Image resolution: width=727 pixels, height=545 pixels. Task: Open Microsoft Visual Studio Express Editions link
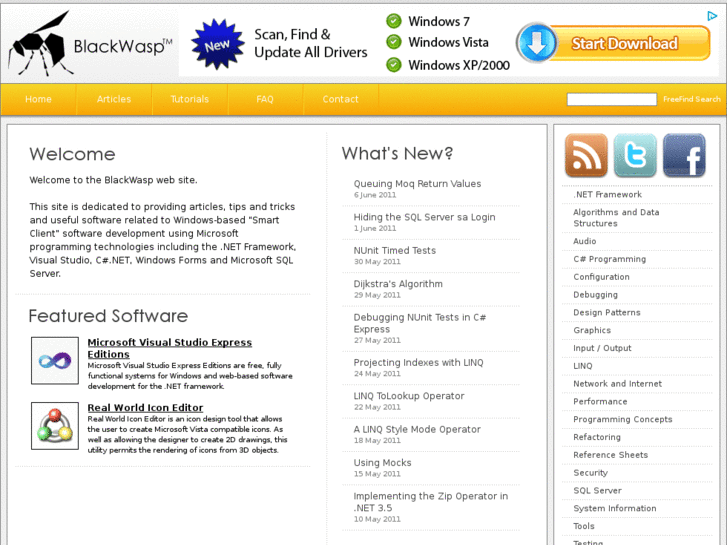pyautogui.click(x=170, y=348)
